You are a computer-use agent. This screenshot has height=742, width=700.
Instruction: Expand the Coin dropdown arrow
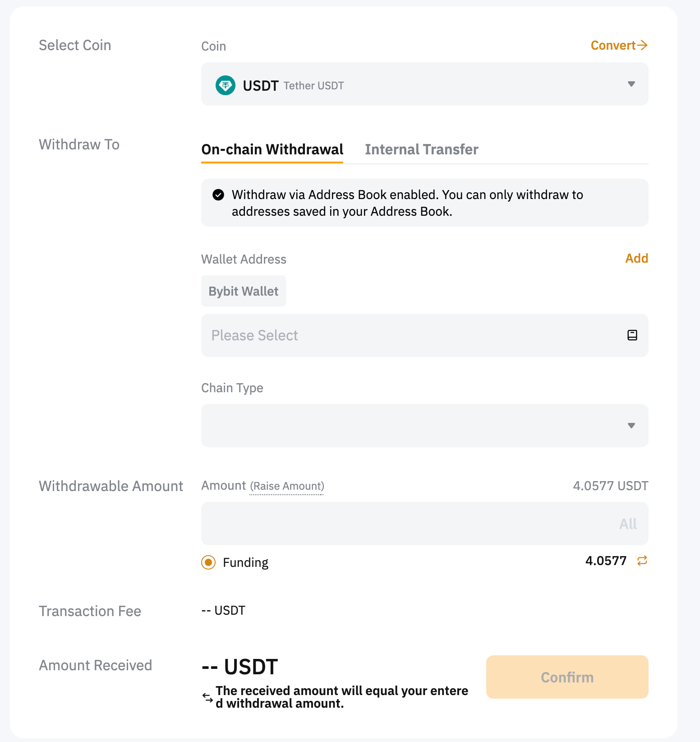point(631,84)
